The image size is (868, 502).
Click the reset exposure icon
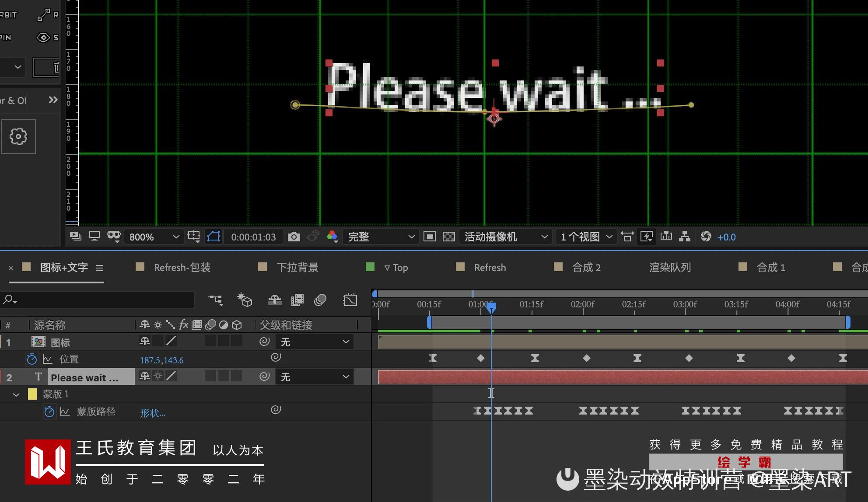click(706, 237)
